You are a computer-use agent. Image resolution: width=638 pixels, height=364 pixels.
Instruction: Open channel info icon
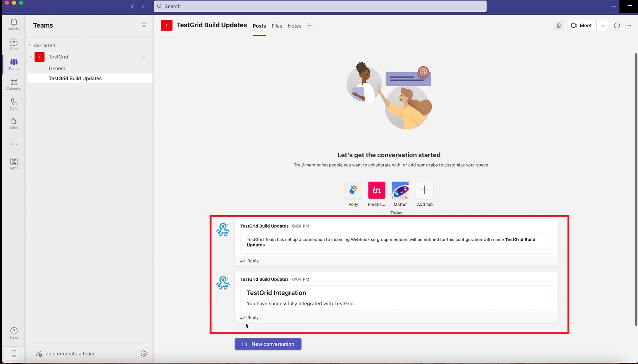click(617, 25)
